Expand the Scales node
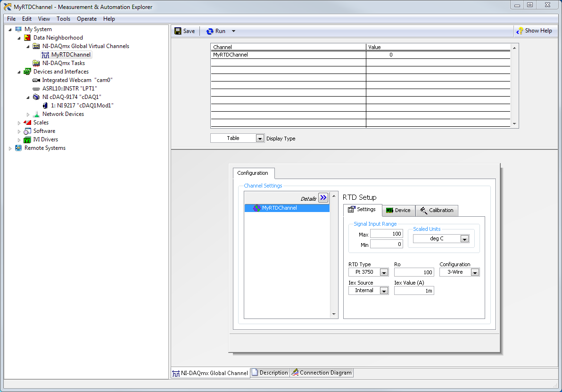Screen dimensions: 562x392 click(x=19, y=123)
